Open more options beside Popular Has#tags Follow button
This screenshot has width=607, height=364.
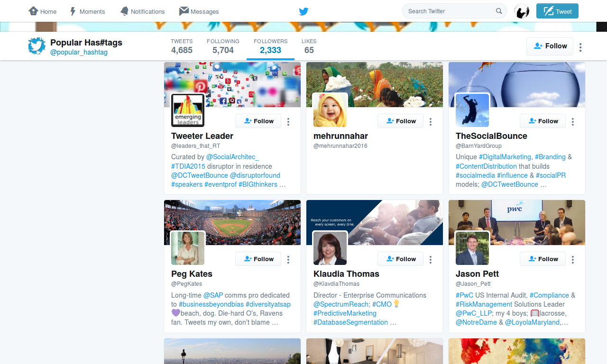pos(580,47)
